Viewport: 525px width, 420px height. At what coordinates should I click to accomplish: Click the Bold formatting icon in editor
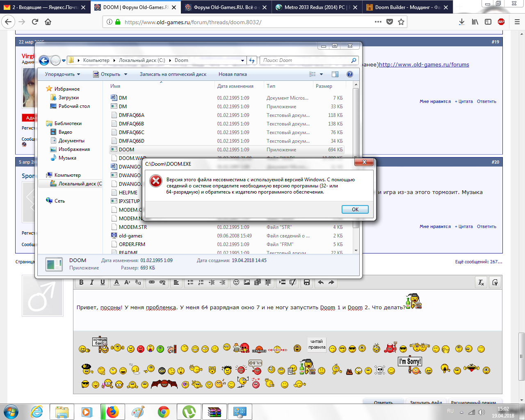81,282
